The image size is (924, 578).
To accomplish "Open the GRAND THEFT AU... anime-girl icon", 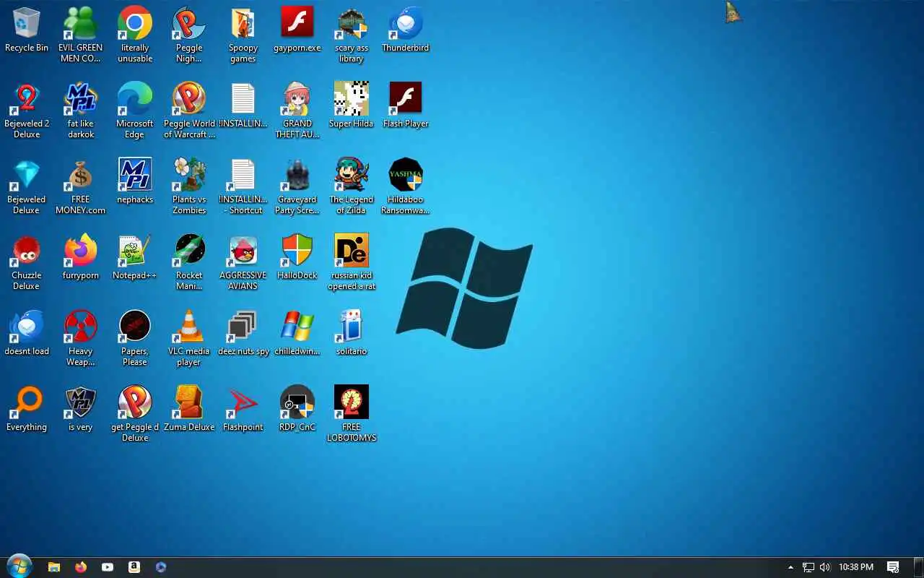I will pyautogui.click(x=297, y=111).
